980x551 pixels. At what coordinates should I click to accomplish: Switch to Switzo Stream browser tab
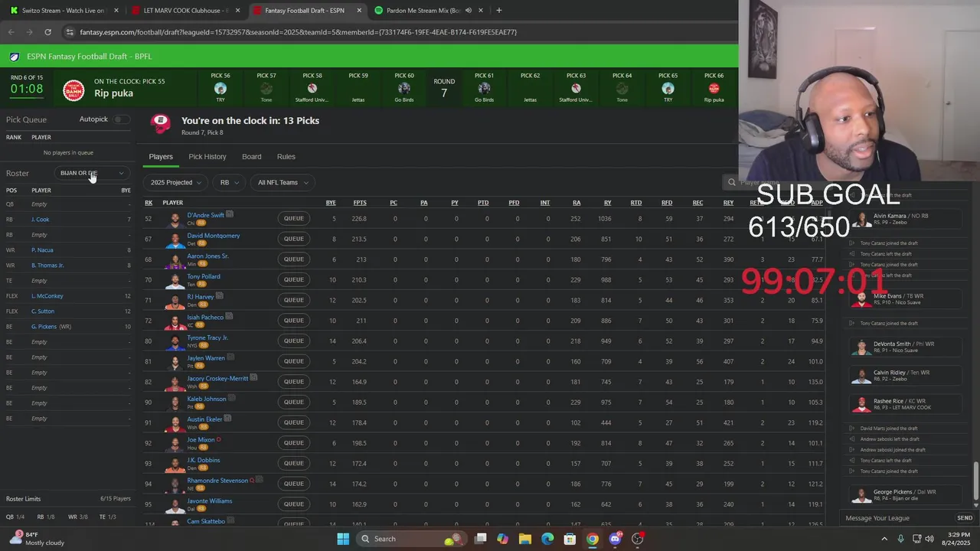pyautogui.click(x=64, y=11)
